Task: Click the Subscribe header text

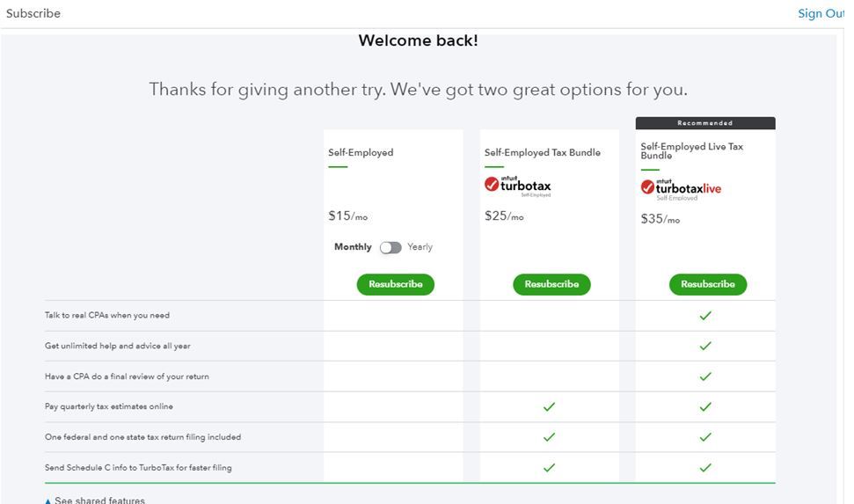Action: pyautogui.click(x=33, y=13)
